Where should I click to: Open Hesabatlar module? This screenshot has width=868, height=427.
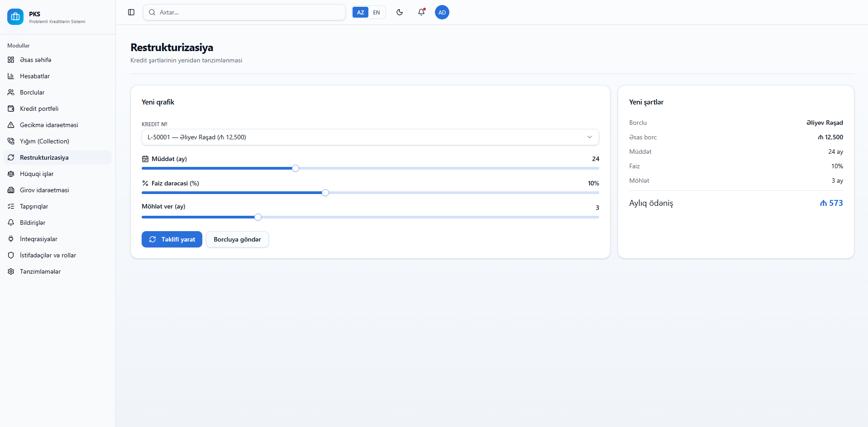pos(57,76)
